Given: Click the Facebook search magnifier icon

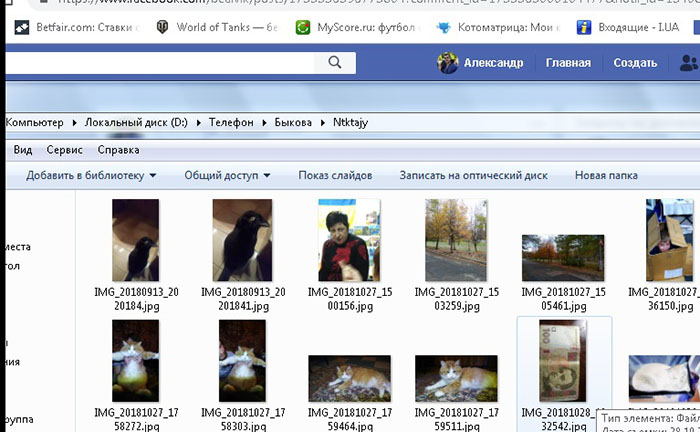Looking at the screenshot, I should coord(334,63).
